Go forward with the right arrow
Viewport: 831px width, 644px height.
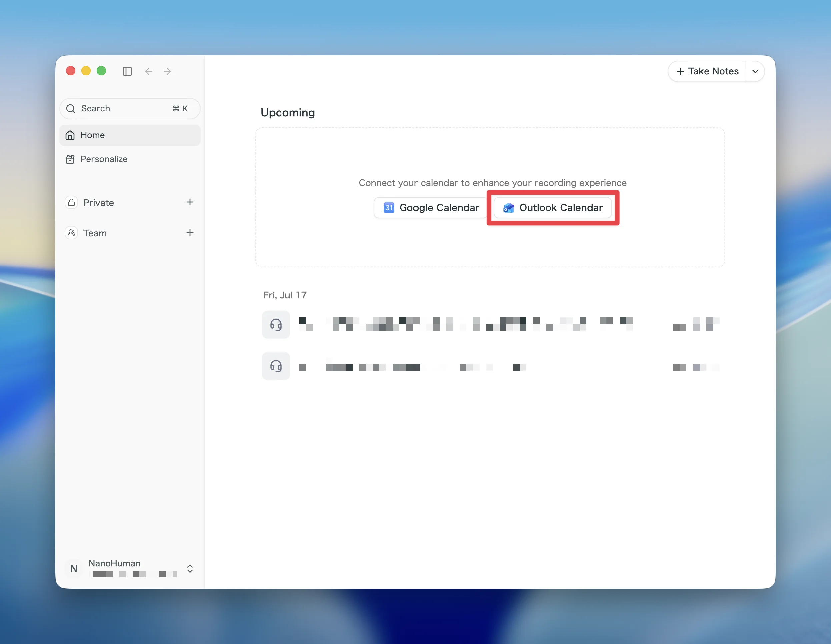(x=167, y=71)
